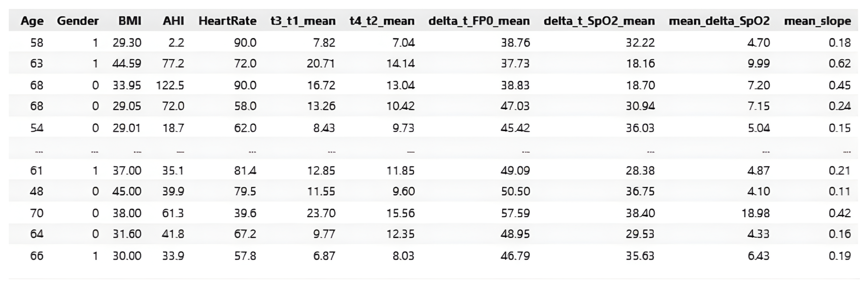Click the t3_t1_mean column header
Screen dimensions: 868x286
click(x=303, y=21)
